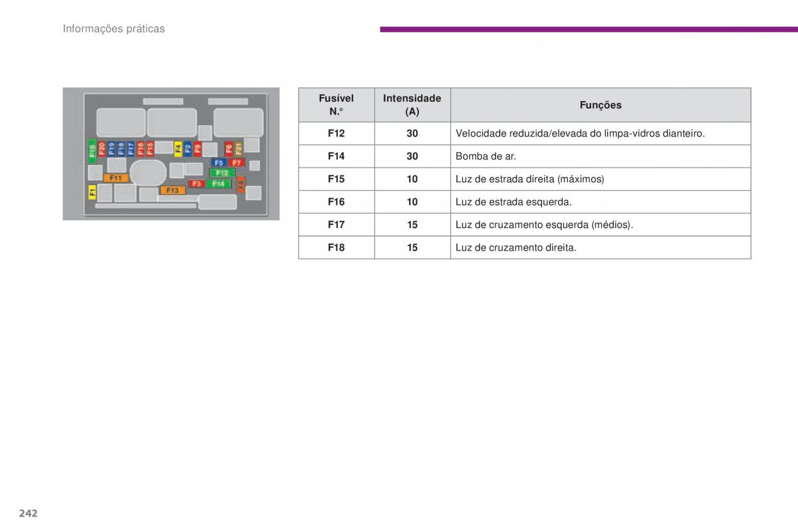Click 'Luz de estrada esquerda.' text
The image size is (798, 532).
(513, 201)
